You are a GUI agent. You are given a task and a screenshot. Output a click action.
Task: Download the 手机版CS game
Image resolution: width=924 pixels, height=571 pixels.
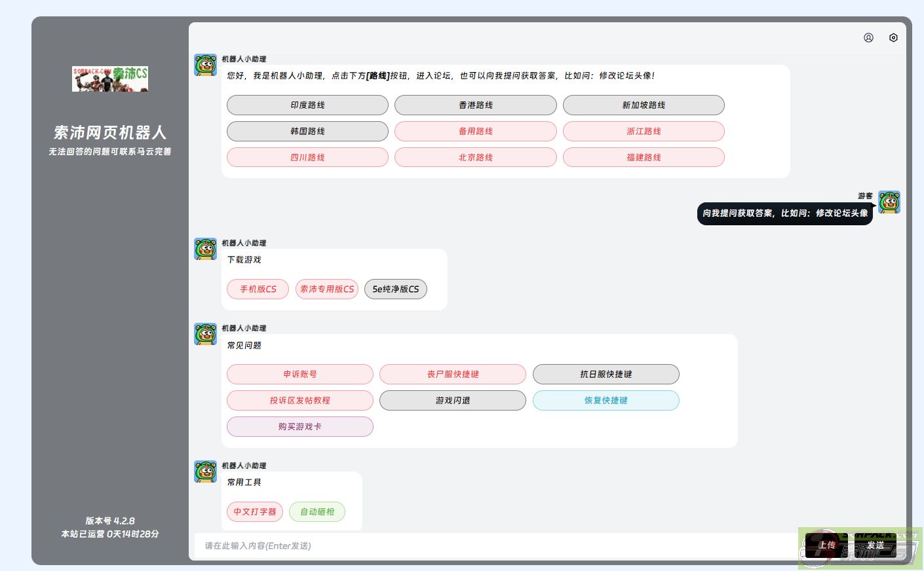(258, 289)
